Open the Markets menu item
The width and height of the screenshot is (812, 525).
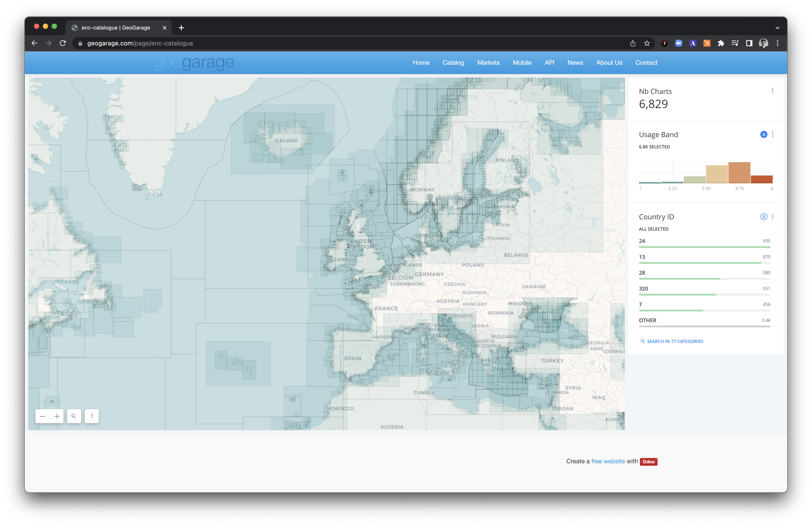(488, 63)
